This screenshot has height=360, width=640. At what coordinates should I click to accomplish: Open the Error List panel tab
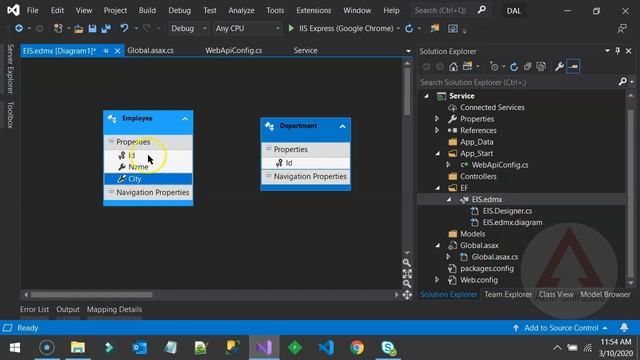(x=34, y=309)
